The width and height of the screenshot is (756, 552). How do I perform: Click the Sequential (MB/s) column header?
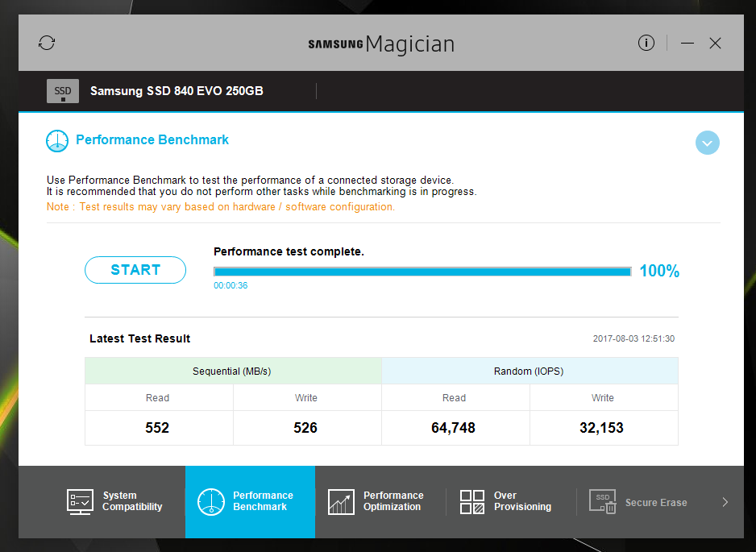233,371
